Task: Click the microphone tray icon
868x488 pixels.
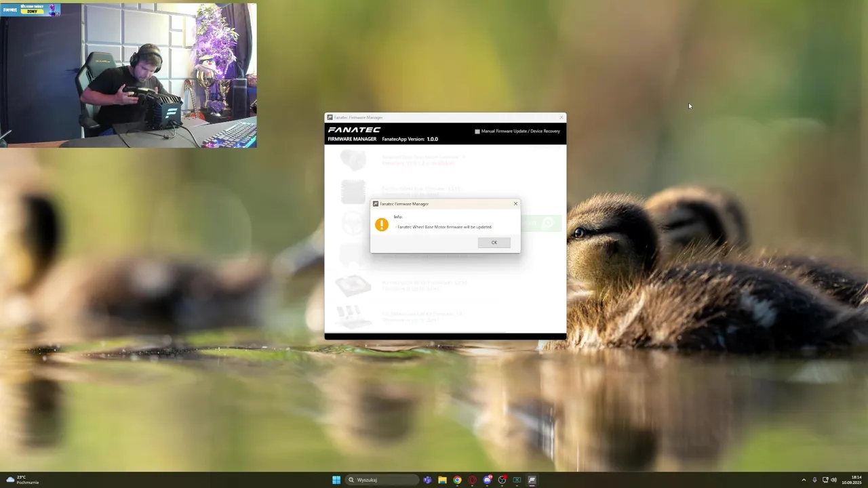Action: [814, 480]
